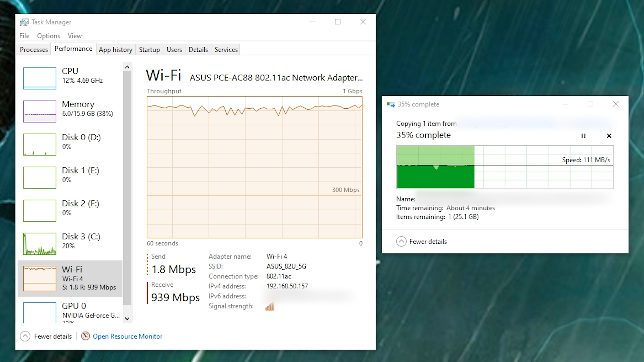Image resolution: width=644 pixels, height=362 pixels.
Task: Click the Wi-Fi throughput graph
Action: [x=255, y=167]
